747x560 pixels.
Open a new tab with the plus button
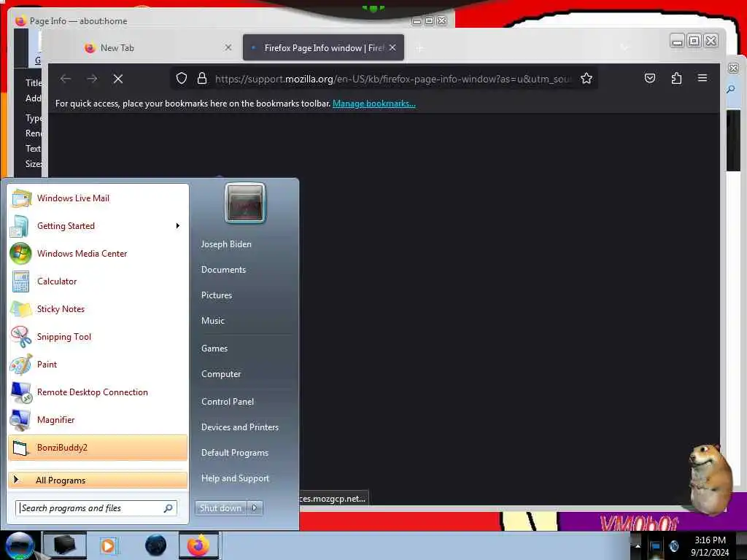419,48
